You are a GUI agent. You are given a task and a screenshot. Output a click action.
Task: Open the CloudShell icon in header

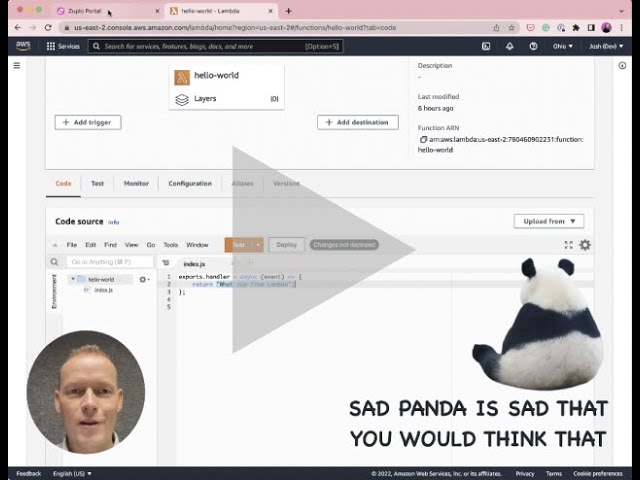pyautogui.click(x=486, y=46)
